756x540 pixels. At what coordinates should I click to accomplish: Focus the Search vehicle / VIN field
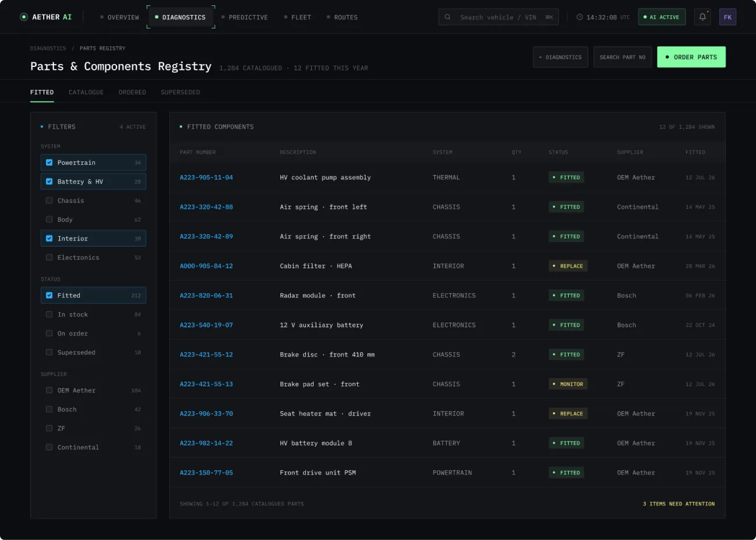[x=498, y=17]
